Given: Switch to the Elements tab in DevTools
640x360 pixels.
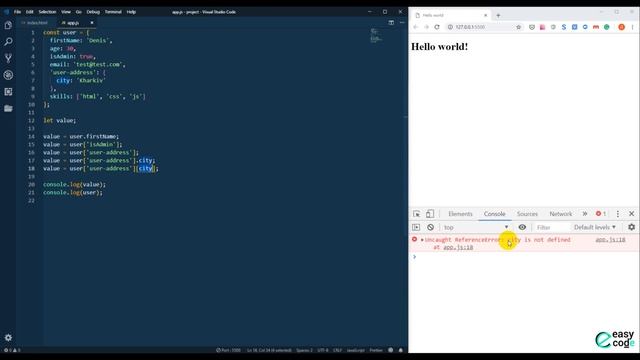Looking at the screenshot, I should 460,214.
